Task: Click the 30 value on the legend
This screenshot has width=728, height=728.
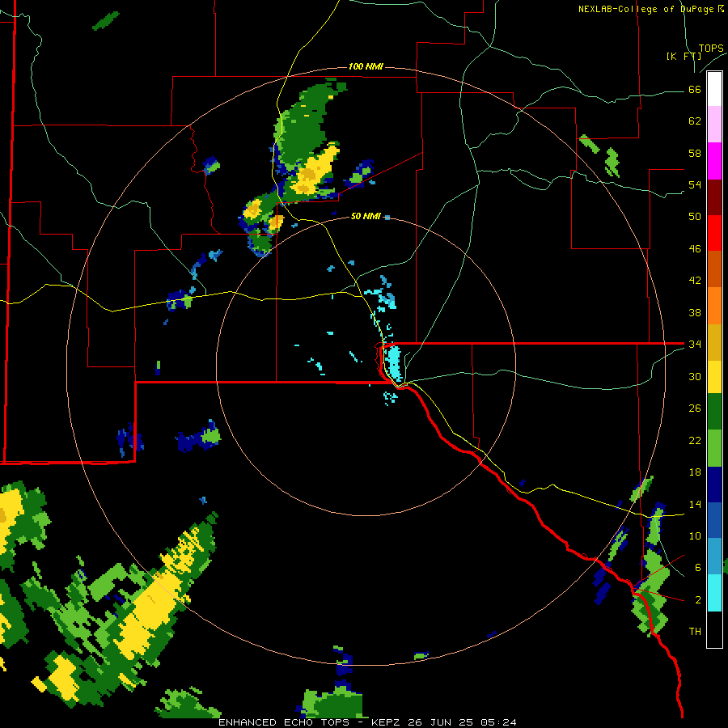Action: pyautogui.click(x=695, y=376)
